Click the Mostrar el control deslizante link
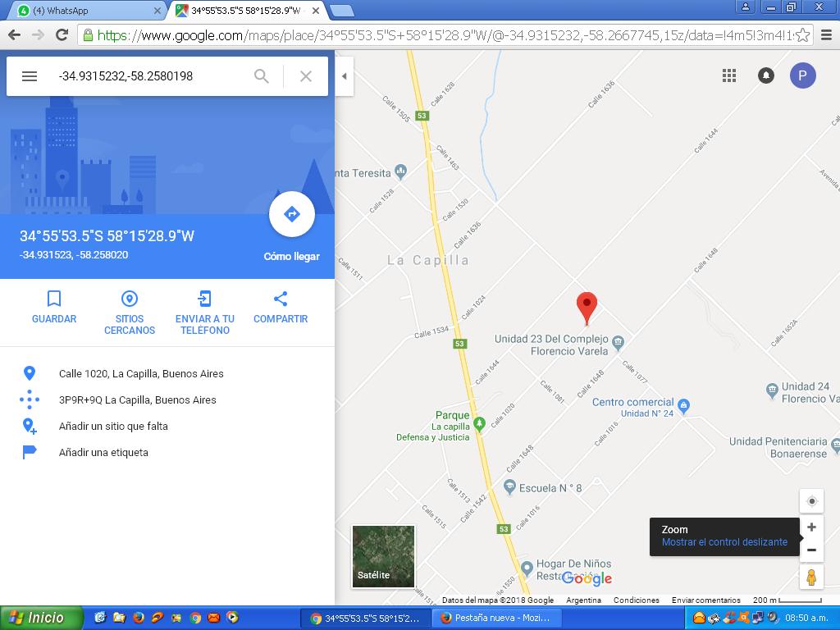Screen dimensions: 840x630 (724, 542)
